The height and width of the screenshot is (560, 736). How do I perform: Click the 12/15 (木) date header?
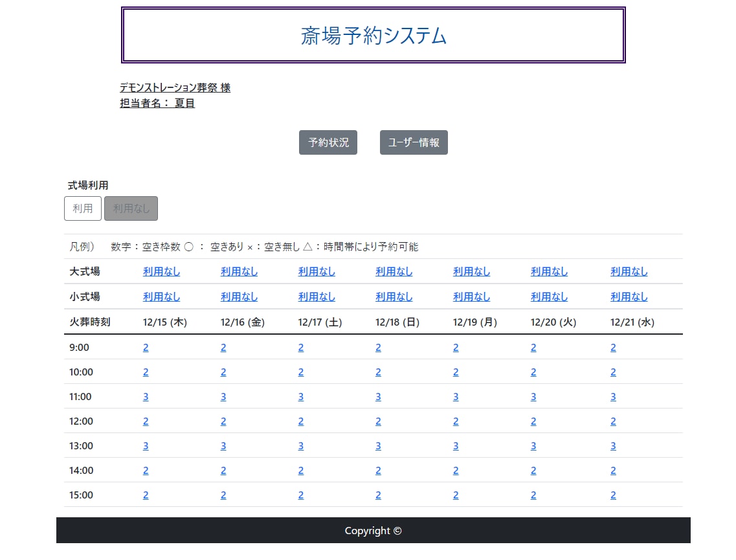pos(165,322)
